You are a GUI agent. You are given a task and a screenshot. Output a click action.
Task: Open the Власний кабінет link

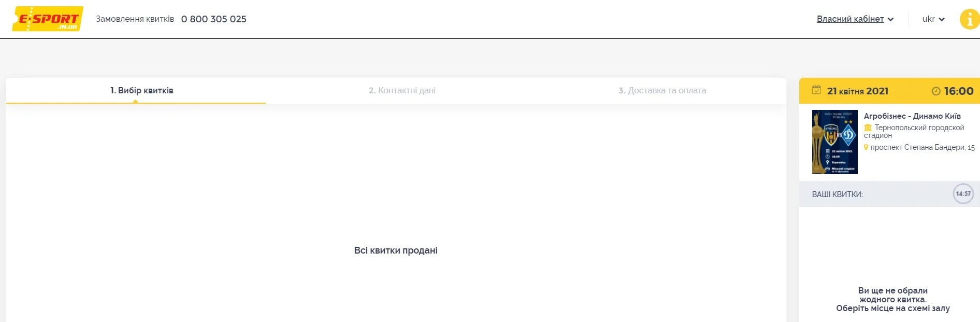850,19
